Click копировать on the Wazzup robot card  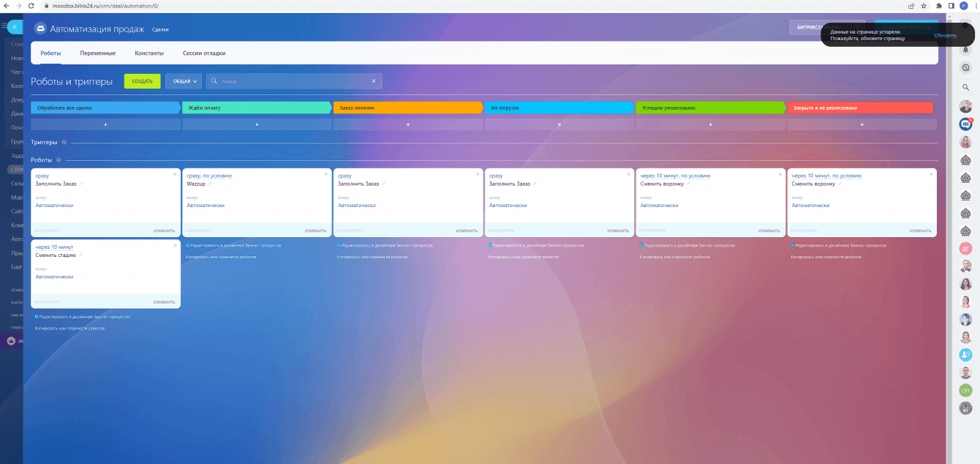[199, 231]
